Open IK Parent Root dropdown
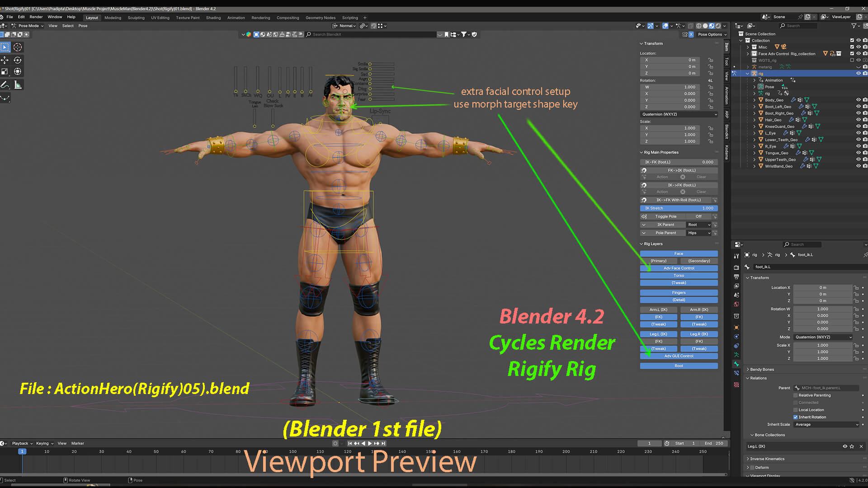868x488 pixels. 699,225
